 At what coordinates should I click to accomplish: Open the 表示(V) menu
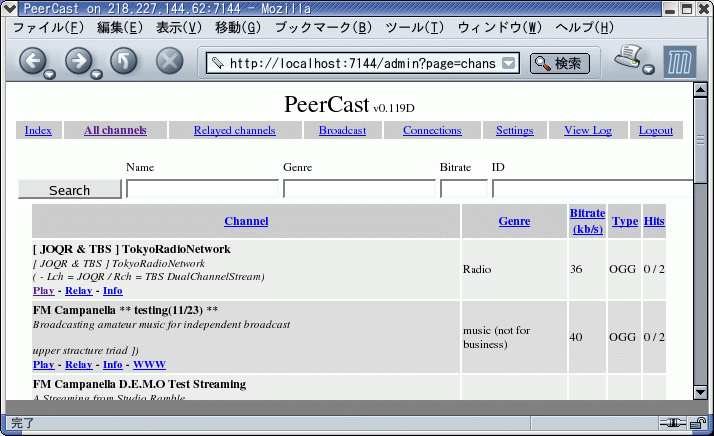pyautogui.click(x=178, y=28)
